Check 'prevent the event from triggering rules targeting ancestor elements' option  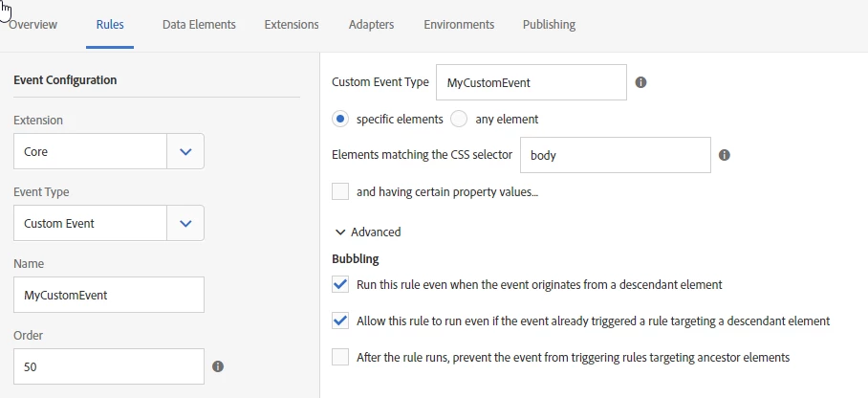click(340, 357)
